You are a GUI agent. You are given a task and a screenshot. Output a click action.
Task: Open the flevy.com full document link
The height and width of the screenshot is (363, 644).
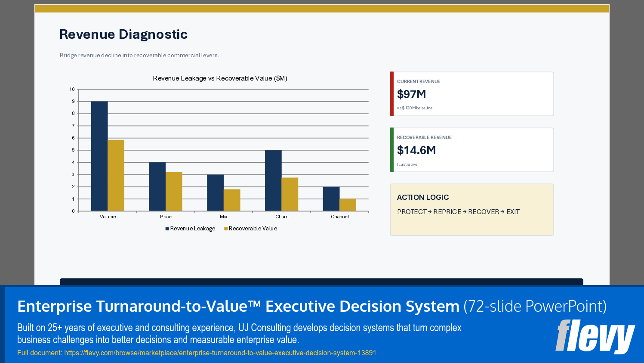(x=220, y=353)
